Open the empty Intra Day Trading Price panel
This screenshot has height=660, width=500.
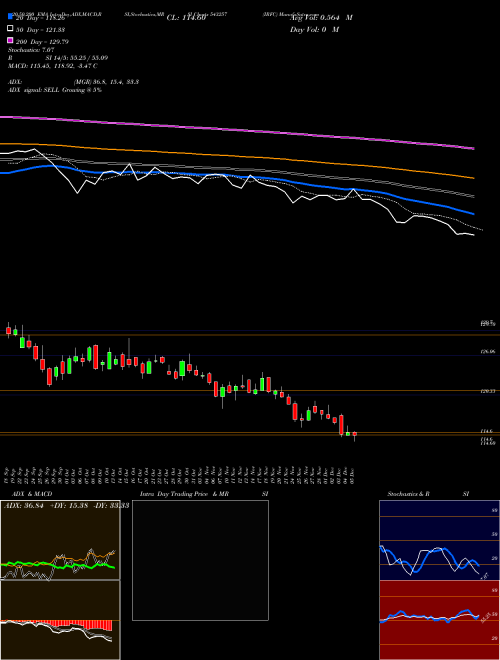(200, 560)
